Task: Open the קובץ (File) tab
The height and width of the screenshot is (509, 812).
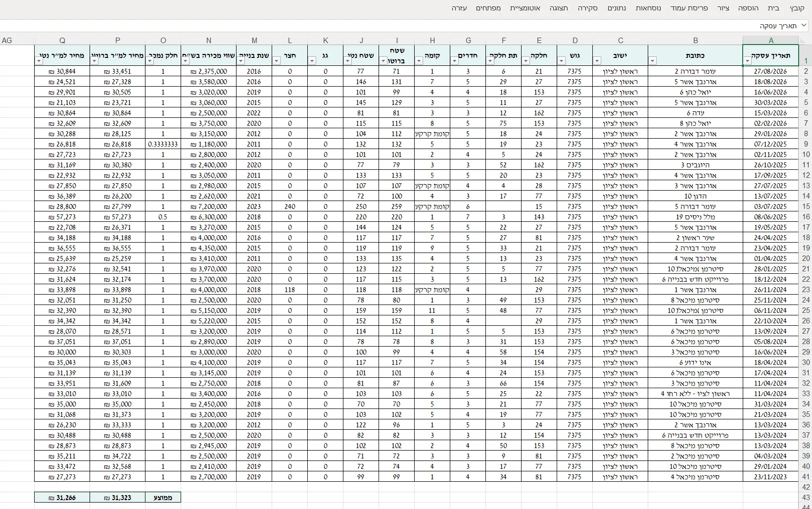Action: coord(797,8)
